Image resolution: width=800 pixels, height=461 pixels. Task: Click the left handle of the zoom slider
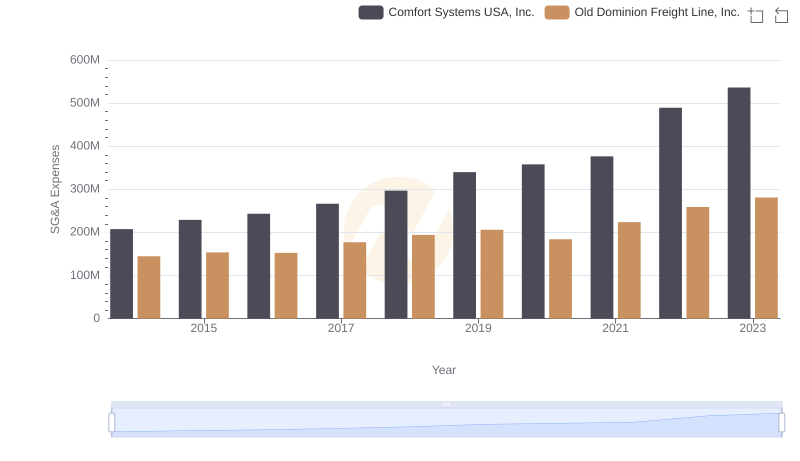click(112, 423)
